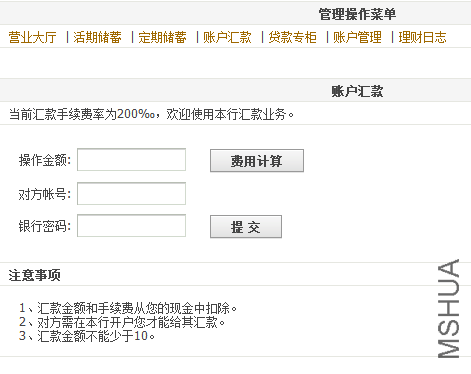Focus the 对方帐号 text box
This screenshot has width=471, height=374.
131,193
